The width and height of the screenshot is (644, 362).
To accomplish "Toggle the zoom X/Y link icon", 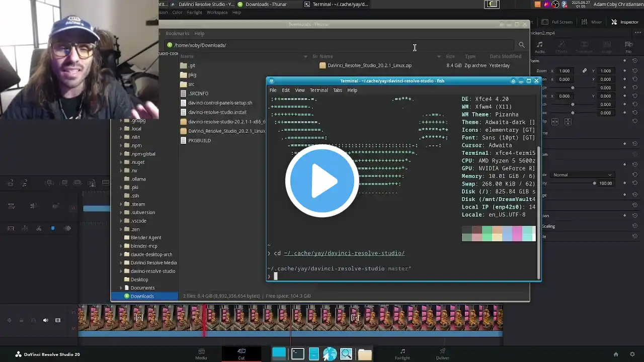I will (584, 71).
